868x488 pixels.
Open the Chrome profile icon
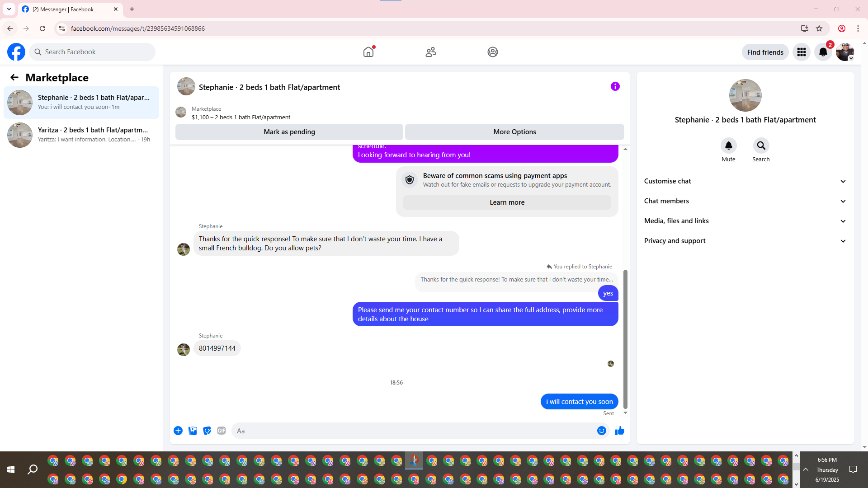tap(842, 28)
